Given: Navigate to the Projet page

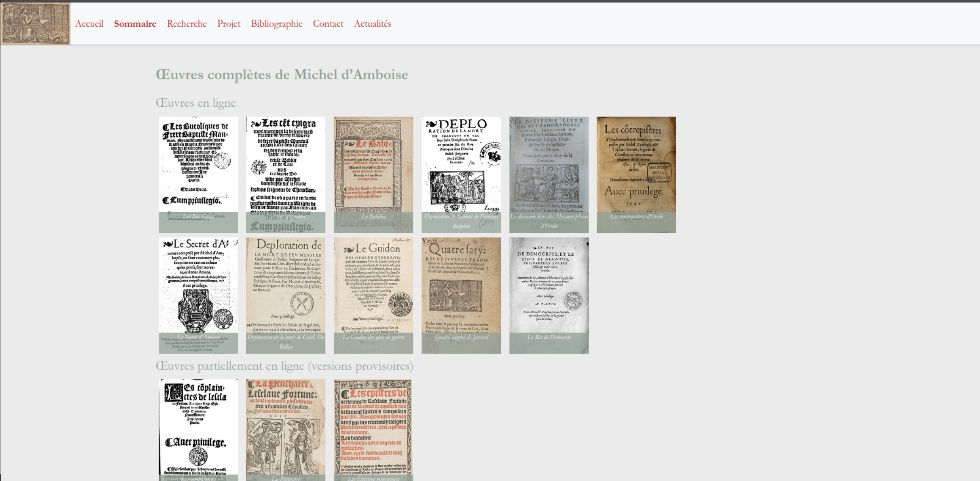Looking at the screenshot, I should pos(228,24).
